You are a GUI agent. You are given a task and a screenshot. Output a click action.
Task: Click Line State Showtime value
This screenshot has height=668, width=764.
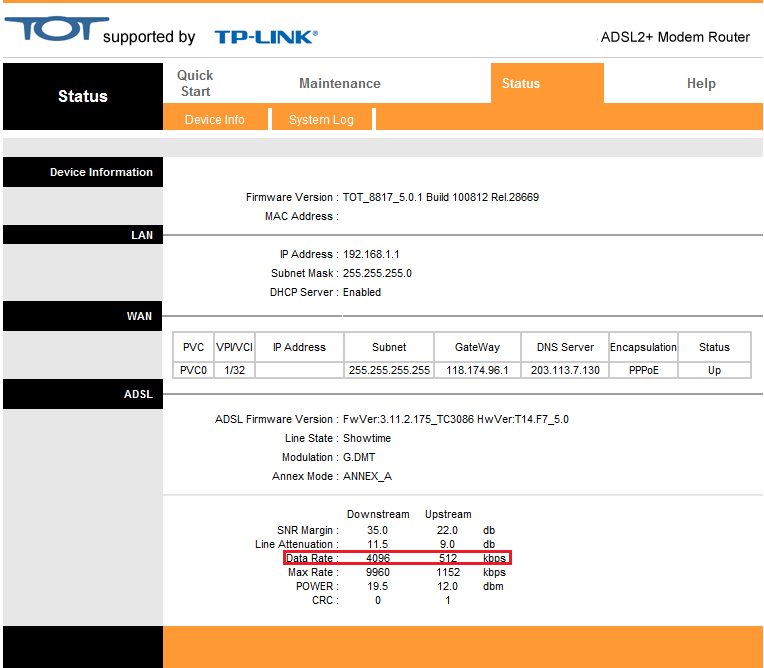tap(366, 439)
